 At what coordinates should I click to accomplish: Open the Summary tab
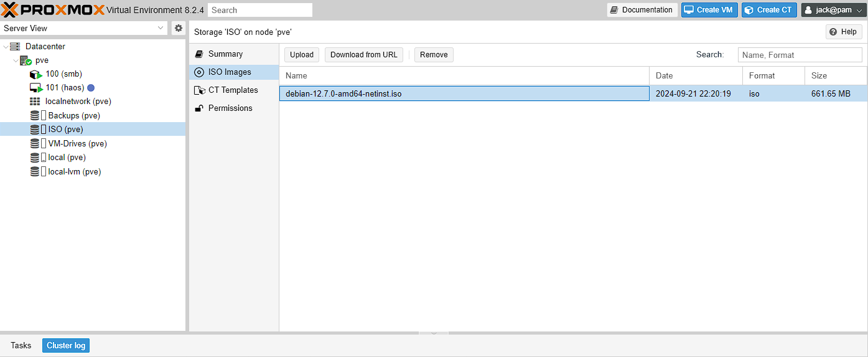(225, 54)
